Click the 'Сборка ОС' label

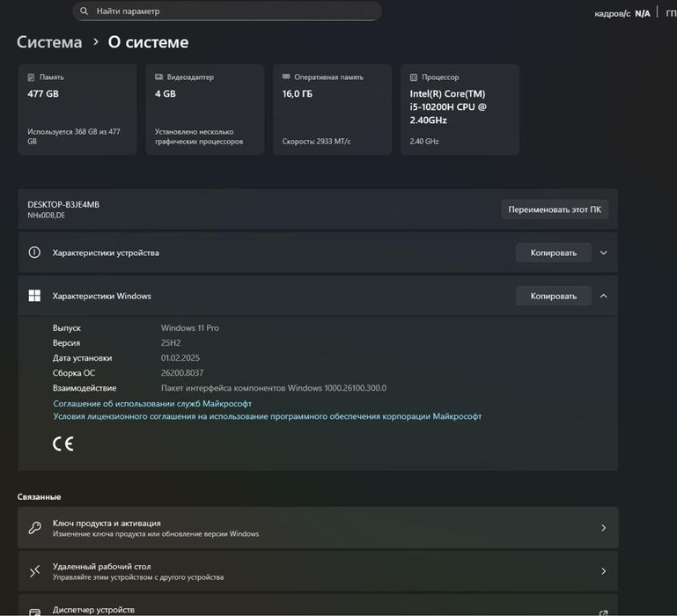tap(74, 373)
